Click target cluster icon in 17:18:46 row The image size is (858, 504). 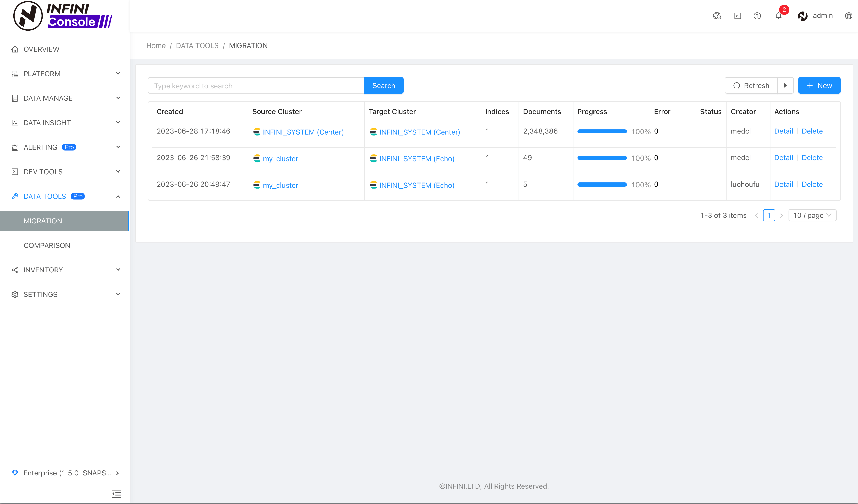pyautogui.click(x=373, y=132)
